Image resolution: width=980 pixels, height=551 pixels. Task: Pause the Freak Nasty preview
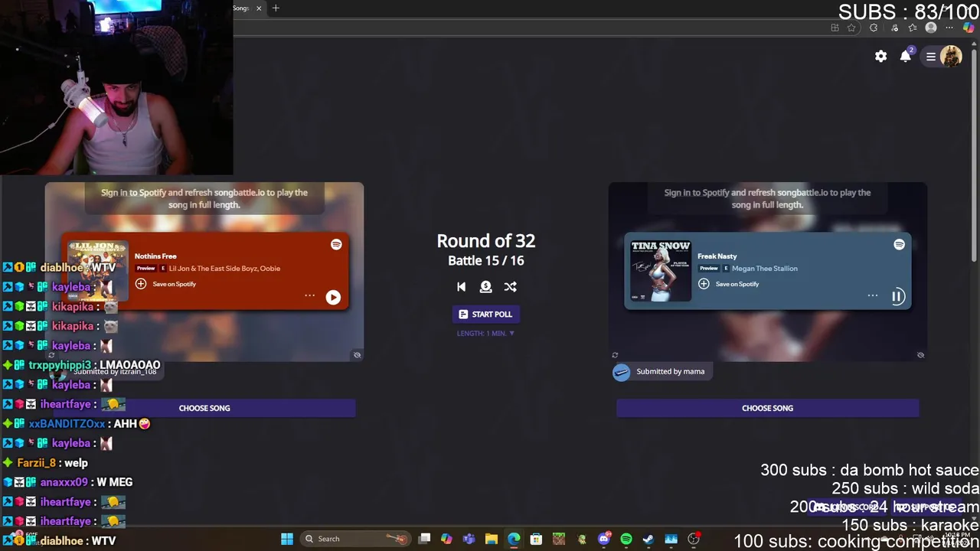(897, 296)
